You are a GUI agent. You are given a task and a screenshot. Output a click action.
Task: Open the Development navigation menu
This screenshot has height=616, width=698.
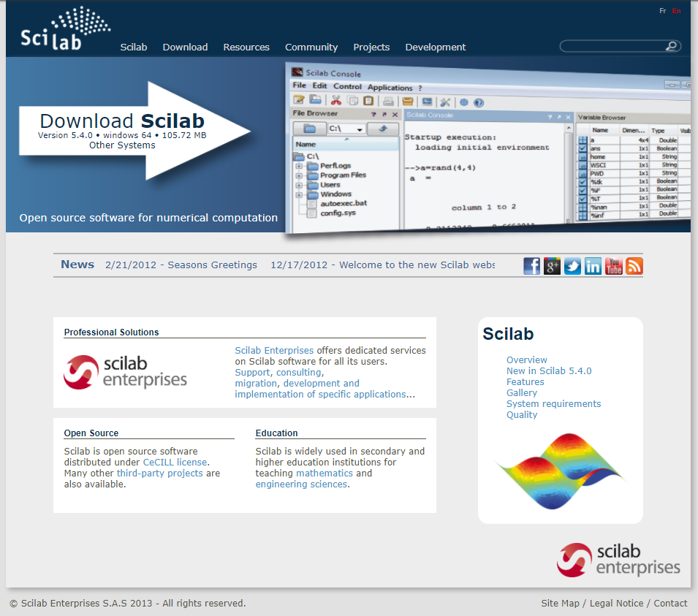(x=436, y=47)
